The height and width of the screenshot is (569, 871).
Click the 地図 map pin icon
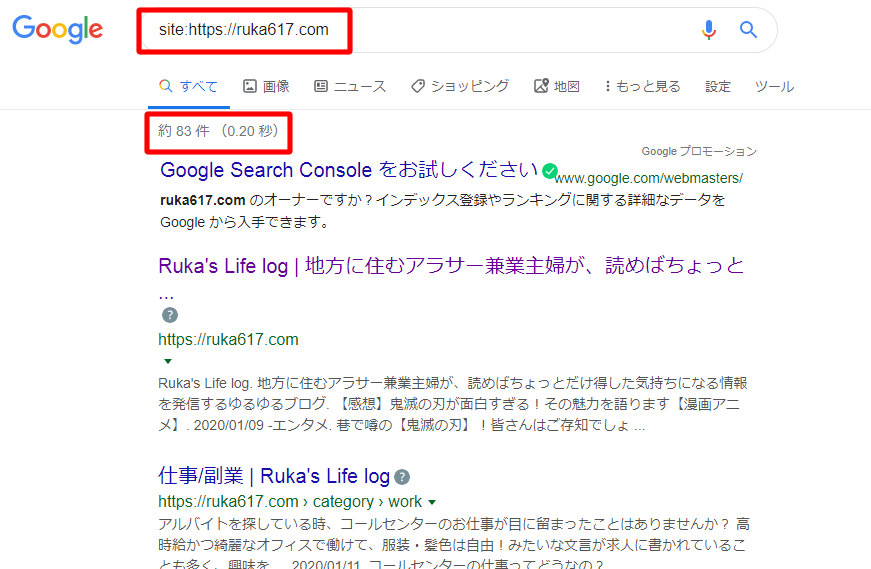tap(541, 86)
